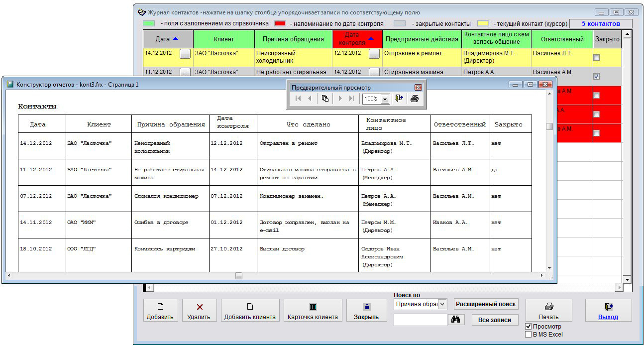Enable the В MS Excel checkbox

click(x=529, y=335)
